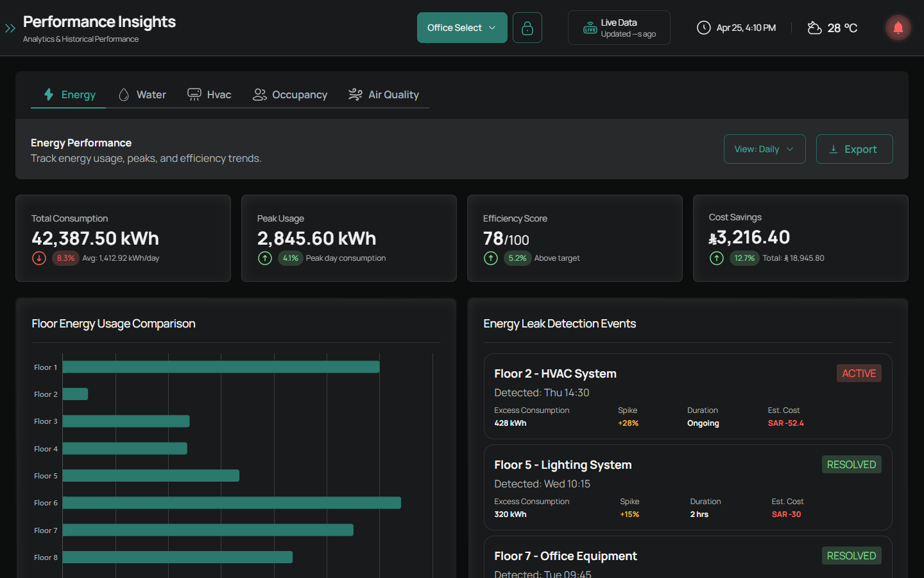924x578 pixels.
Task: Click the Floor 6 energy bar
Action: [x=232, y=503]
